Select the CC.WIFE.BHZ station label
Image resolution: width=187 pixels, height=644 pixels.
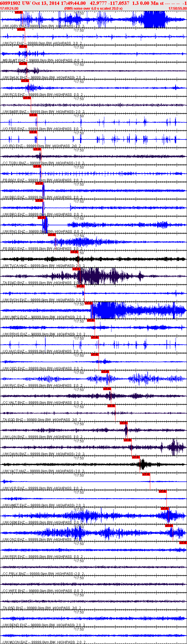click(14, 591)
